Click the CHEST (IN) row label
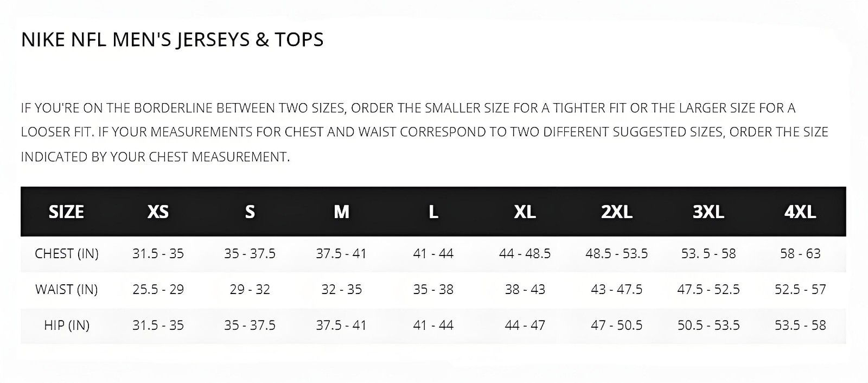The height and width of the screenshot is (383, 868). 67,253
